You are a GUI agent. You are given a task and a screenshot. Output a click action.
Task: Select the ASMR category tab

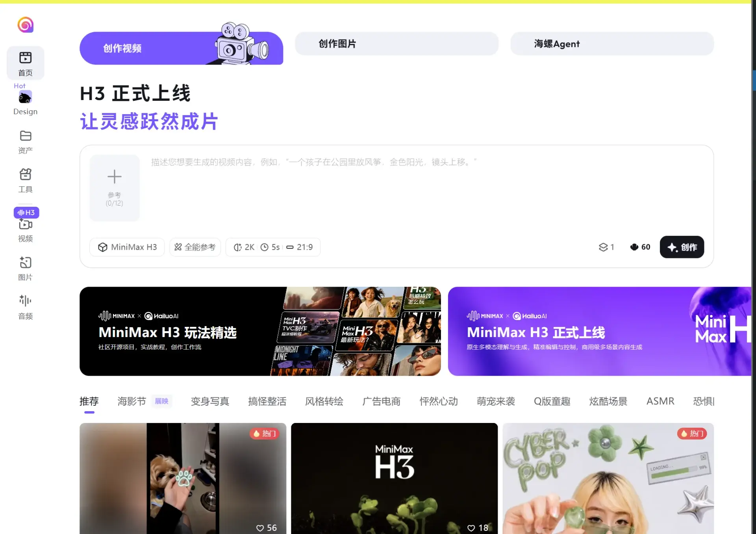point(660,401)
